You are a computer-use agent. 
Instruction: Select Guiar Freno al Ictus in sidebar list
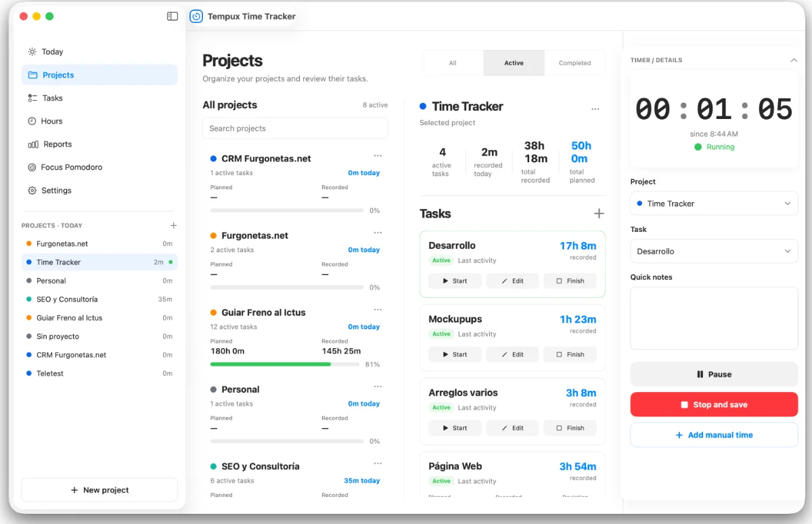coord(99,318)
